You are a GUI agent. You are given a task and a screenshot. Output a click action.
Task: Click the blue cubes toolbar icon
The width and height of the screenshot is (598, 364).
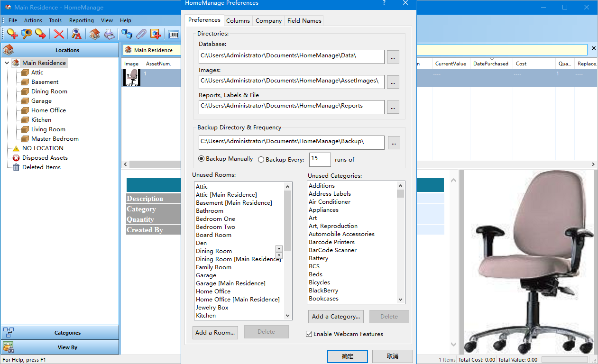pyautogui.click(x=127, y=34)
